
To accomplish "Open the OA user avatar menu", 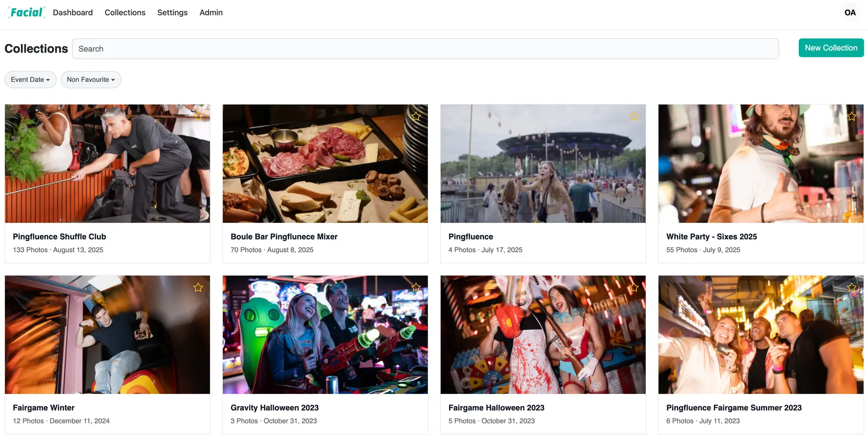I will pos(850,13).
